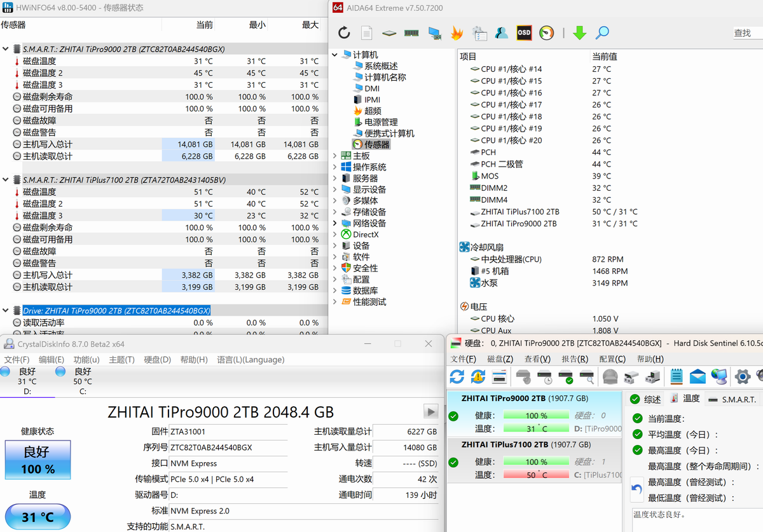The height and width of the screenshot is (532, 763).
Task: Click the refresh with warning icon in Hard Disk Sentinel
Action: 478,377
